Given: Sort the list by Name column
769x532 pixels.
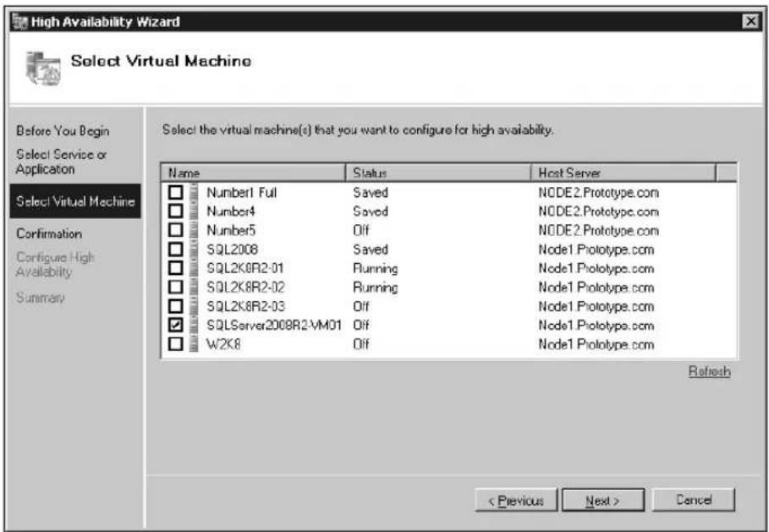Looking at the screenshot, I should point(253,173).
